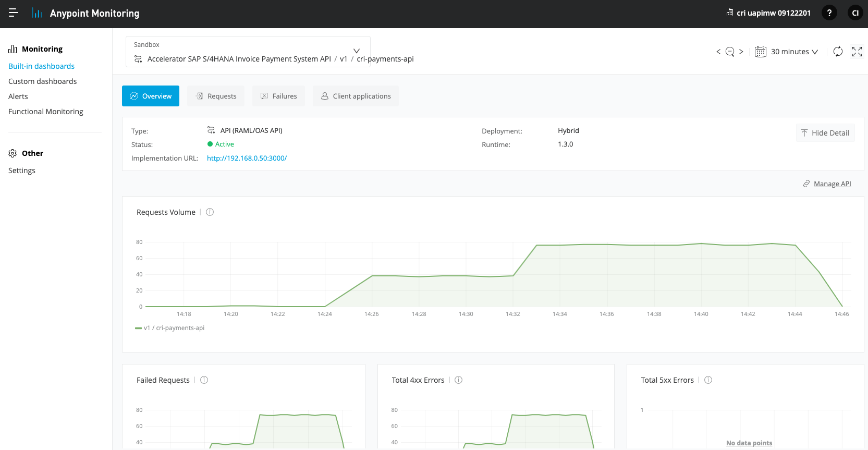This screenshot has height=450, width=868.
Task: Zoom out the time range
Action: click(730, 52)
